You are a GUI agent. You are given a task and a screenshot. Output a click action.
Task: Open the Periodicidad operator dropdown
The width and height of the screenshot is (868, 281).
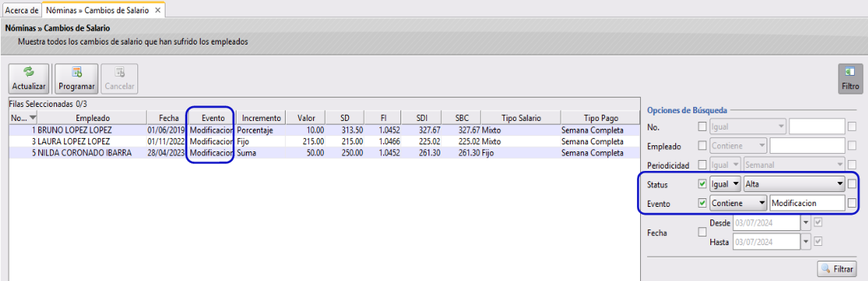tap(725, 164)
